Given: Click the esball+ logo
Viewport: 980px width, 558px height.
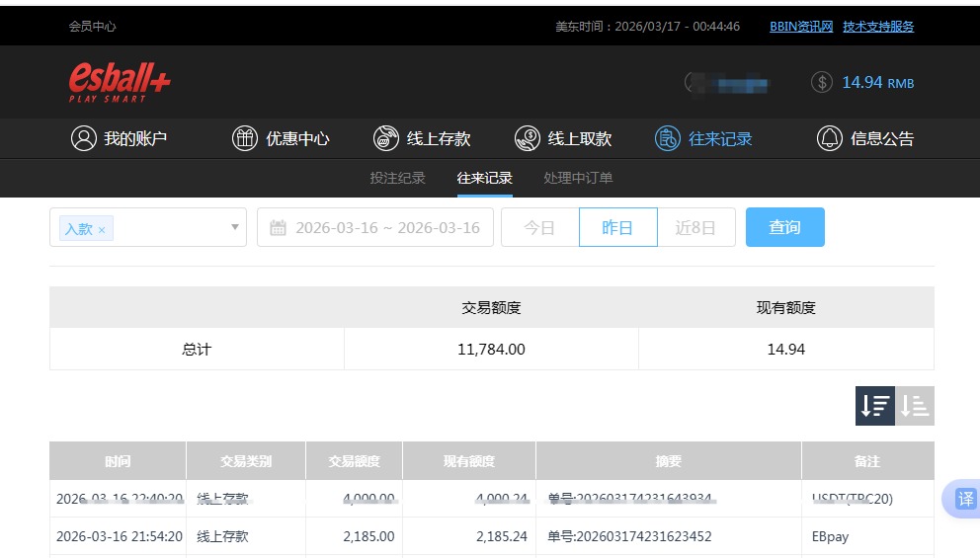Looking at the screenshot, I should click(120, 82).
